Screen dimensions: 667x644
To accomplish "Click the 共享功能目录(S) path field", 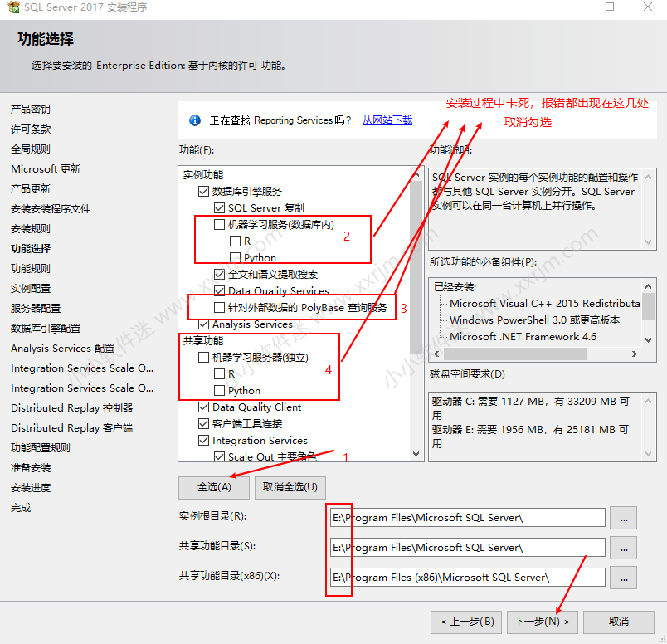I will click(x=468, y=548).
